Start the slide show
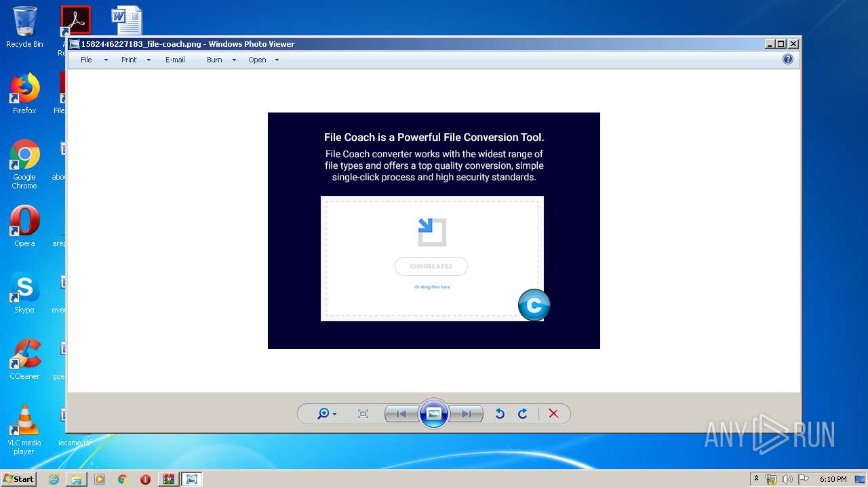868x488 pixels. (x=434, y=413)
